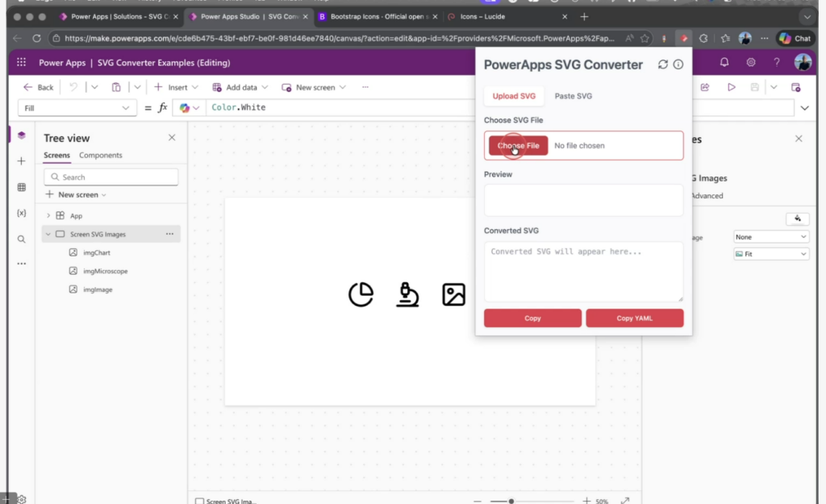Screen dimensions: 826x504
Task: Open the Insert menu
Action: 176,87
